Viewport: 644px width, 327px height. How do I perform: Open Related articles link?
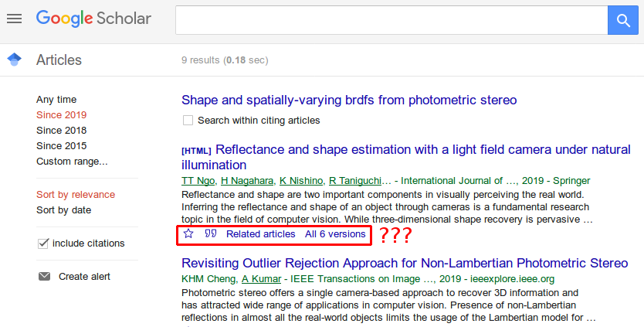point(260,233)
